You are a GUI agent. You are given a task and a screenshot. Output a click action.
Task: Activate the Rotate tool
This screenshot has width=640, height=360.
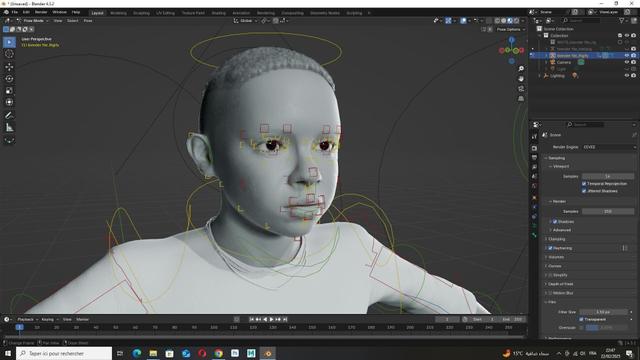[x=9, y=78]
